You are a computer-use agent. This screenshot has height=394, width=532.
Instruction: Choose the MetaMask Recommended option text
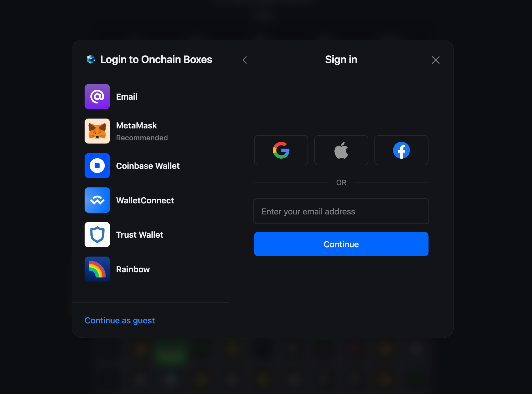[142, 131]
